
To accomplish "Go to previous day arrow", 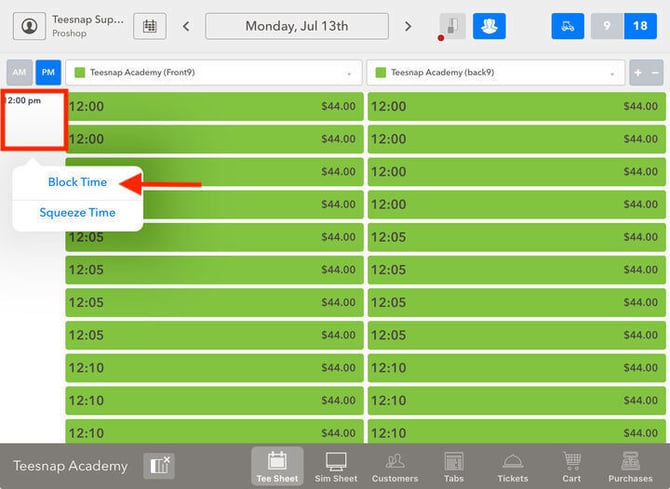I will click(186, 27).
